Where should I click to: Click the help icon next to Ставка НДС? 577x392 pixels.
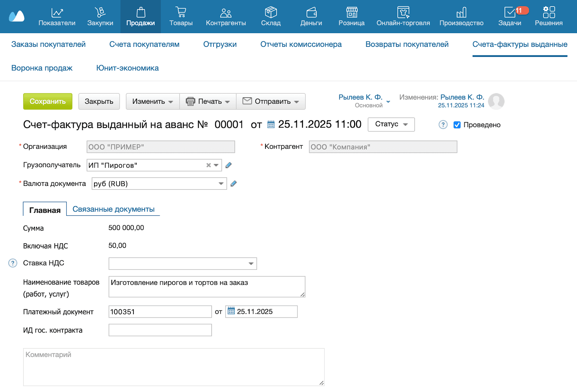click(x=13, y=263)
